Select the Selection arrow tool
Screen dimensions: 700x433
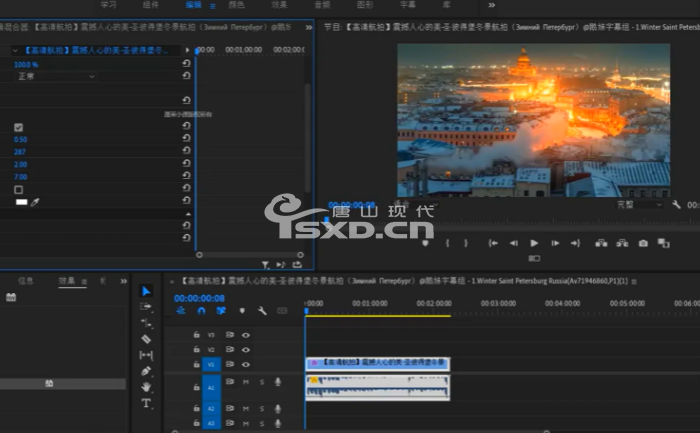click(146, 291)
